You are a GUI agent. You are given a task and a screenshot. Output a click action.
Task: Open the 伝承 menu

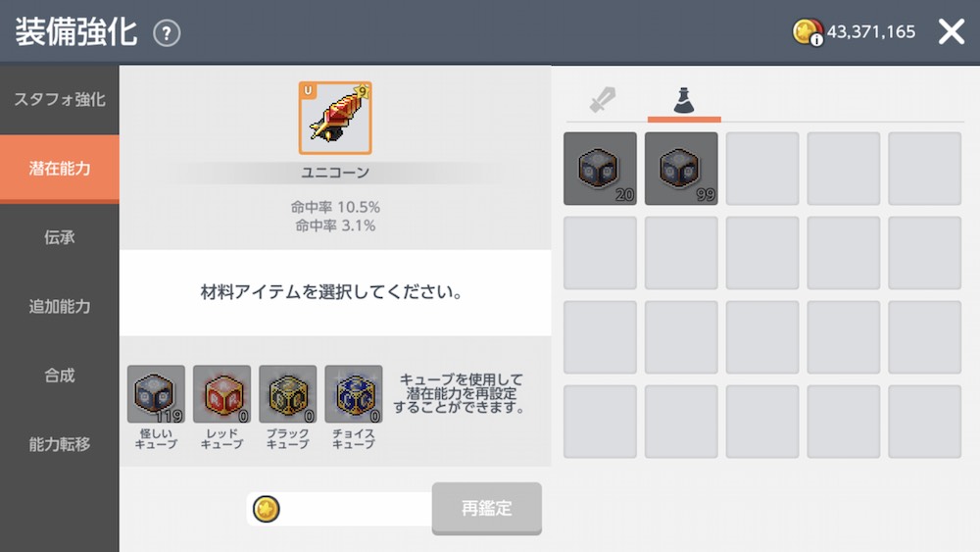pyautogui.click(x=60, y=237)
